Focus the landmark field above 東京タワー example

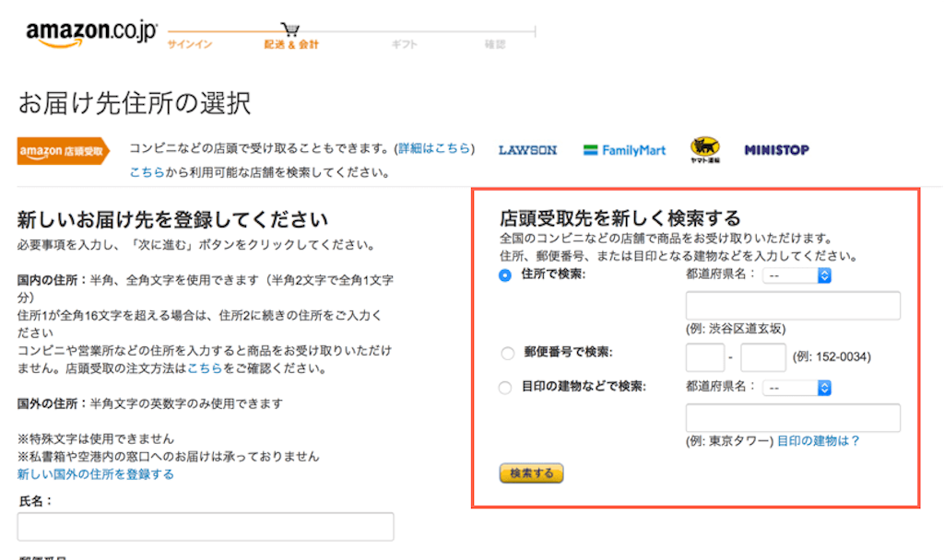pyautogui.click(x=793, y=418)
